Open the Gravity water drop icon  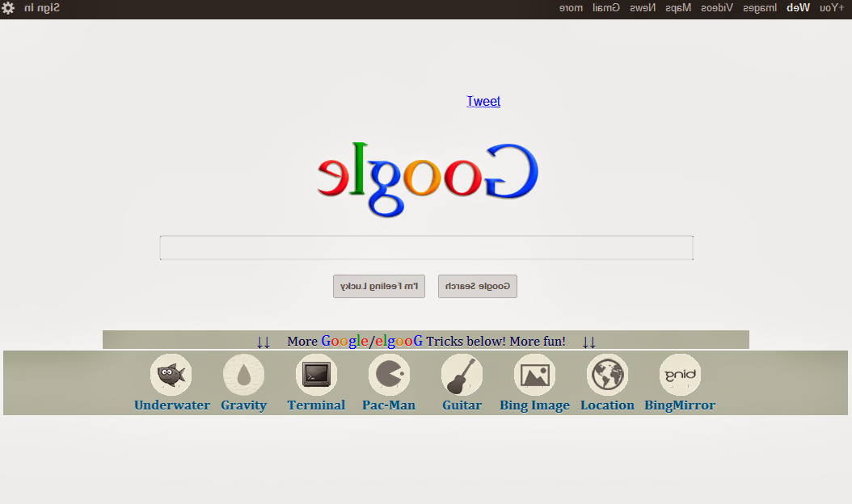click(x=243, y=375)
